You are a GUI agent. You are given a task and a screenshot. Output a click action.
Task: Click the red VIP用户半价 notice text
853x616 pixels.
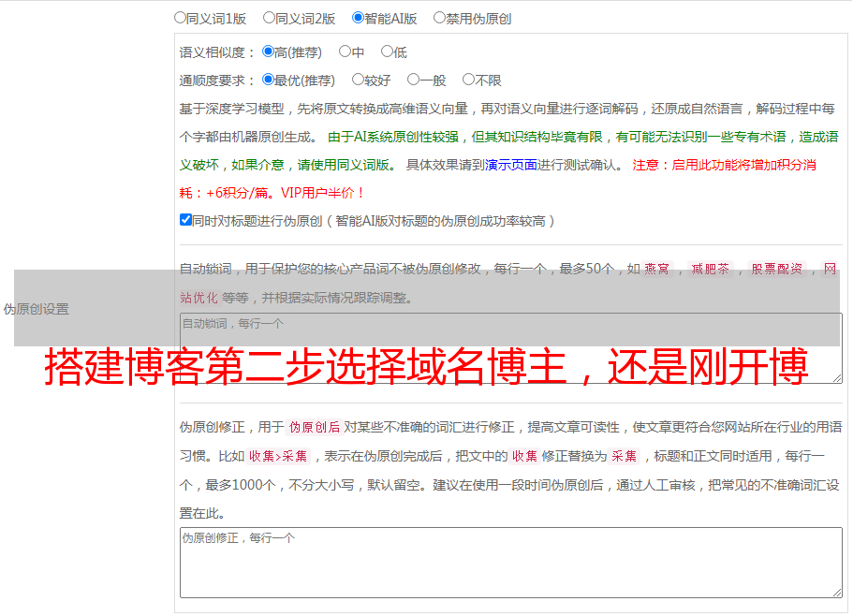point(323,193)
